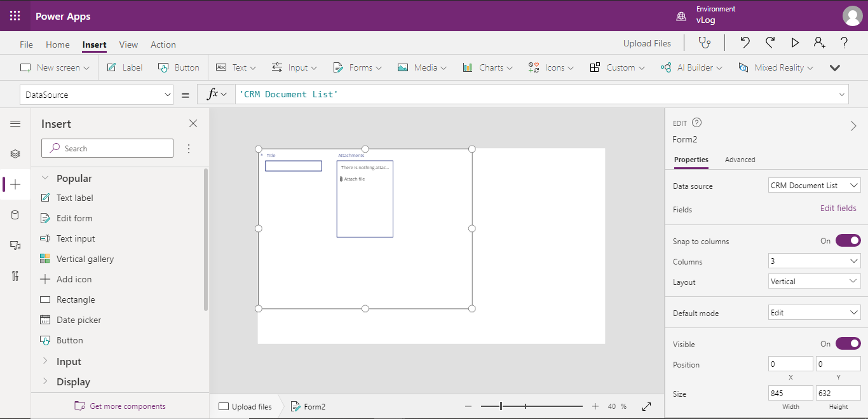Click the Width size field

790,393
